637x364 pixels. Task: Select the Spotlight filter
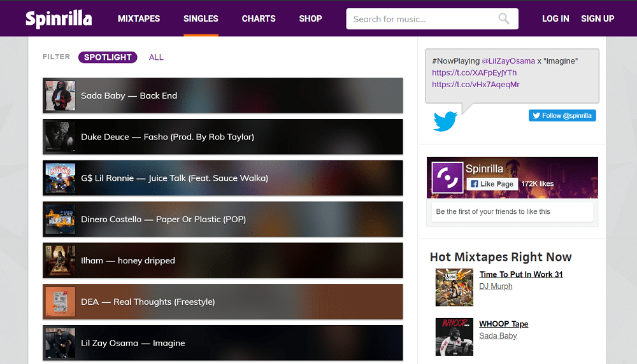point(108,57)
